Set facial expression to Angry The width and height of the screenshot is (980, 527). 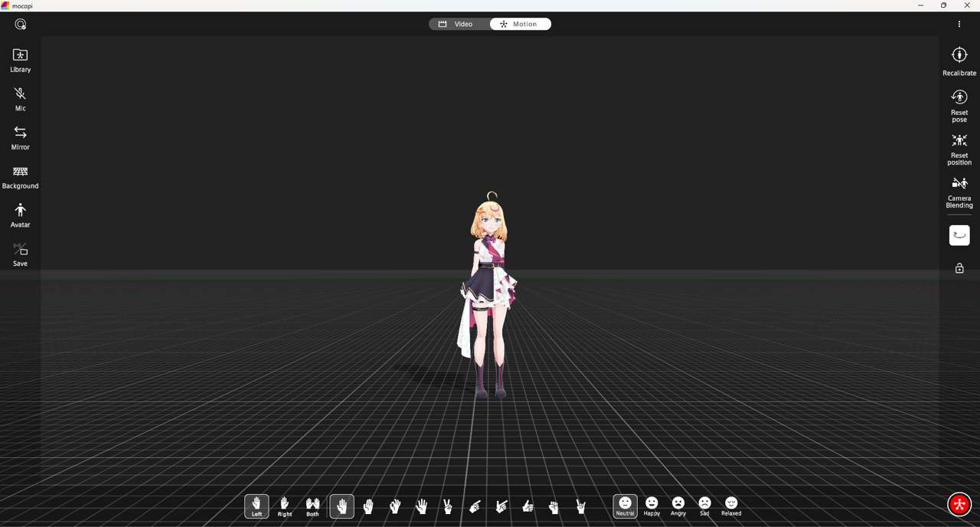point(678,506)
